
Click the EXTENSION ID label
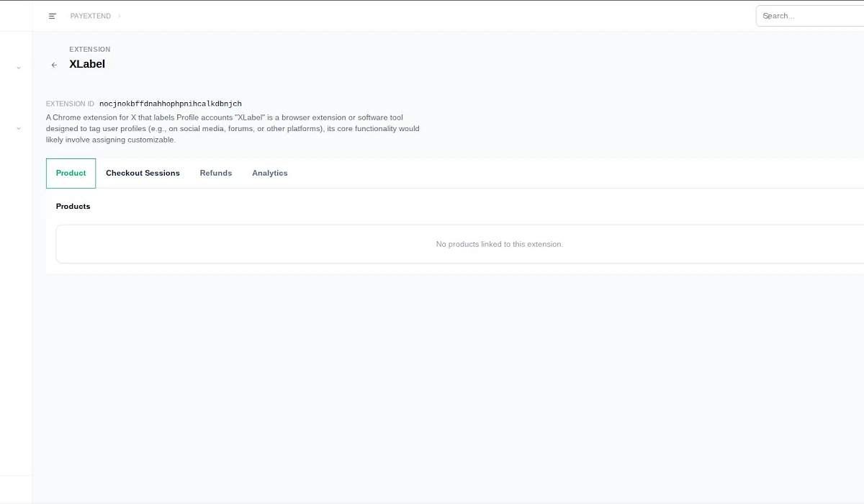[70, 104]
